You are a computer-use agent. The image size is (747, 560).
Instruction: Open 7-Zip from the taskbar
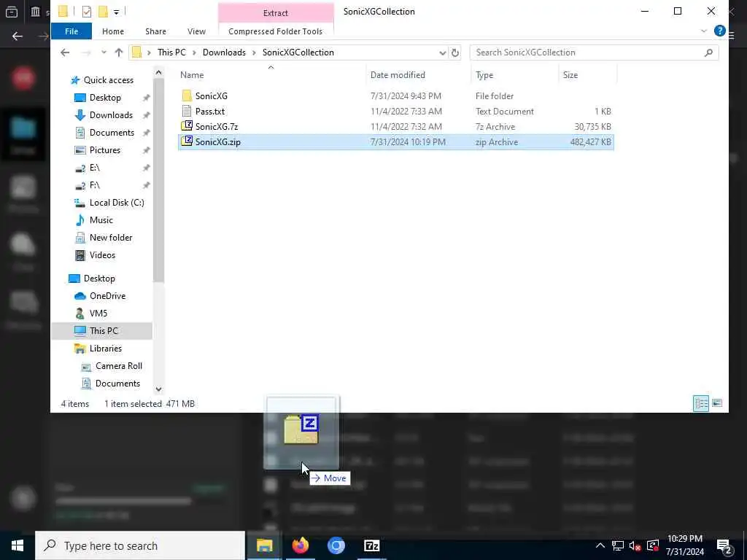click(371, 545)
